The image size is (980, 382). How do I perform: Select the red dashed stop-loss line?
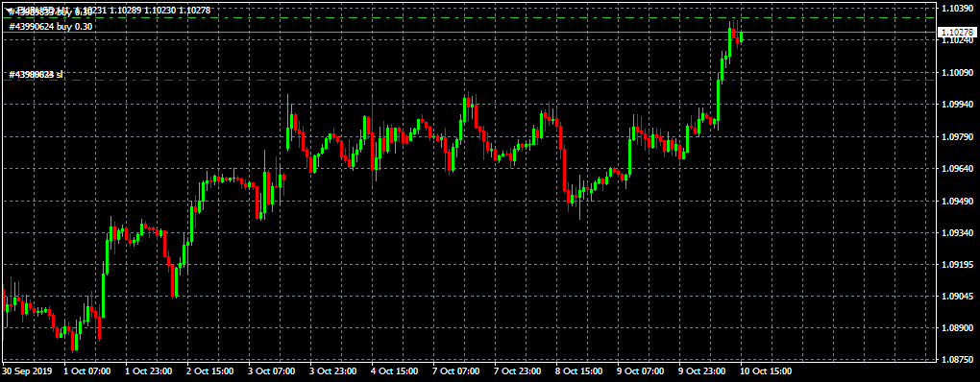469,80
